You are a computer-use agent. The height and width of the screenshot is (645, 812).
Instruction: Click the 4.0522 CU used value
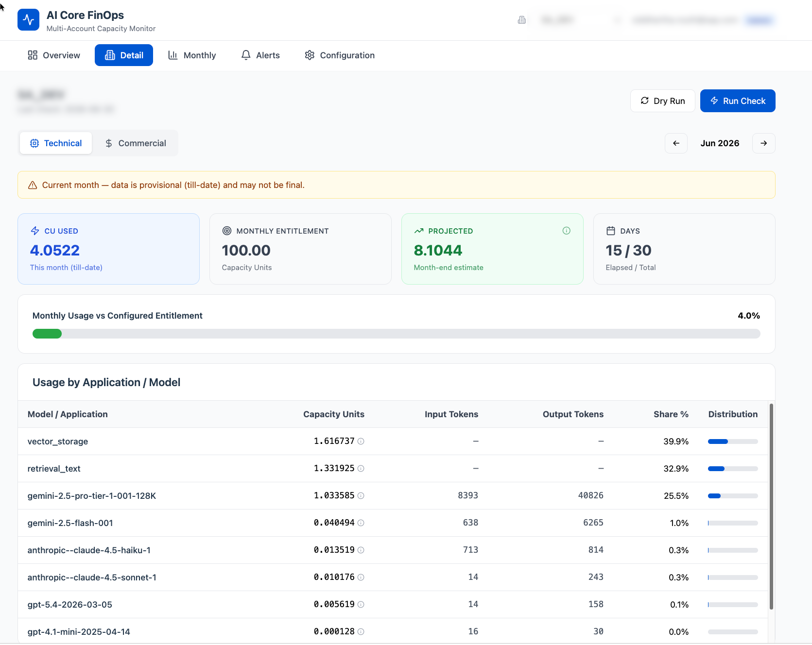point(55,250)
